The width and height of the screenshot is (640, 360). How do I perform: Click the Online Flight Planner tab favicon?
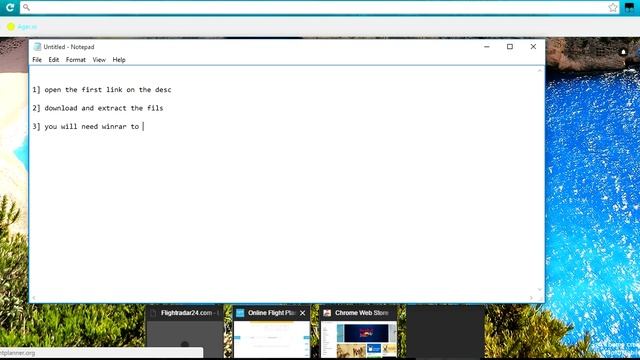240,313
